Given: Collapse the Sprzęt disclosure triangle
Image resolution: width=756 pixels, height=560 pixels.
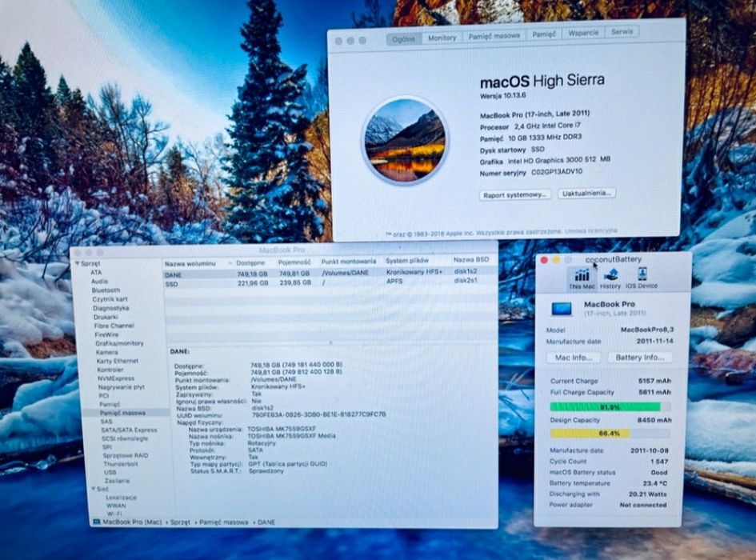Looking at the screenshot, I should pyautogui.click(x=77, y=263).
